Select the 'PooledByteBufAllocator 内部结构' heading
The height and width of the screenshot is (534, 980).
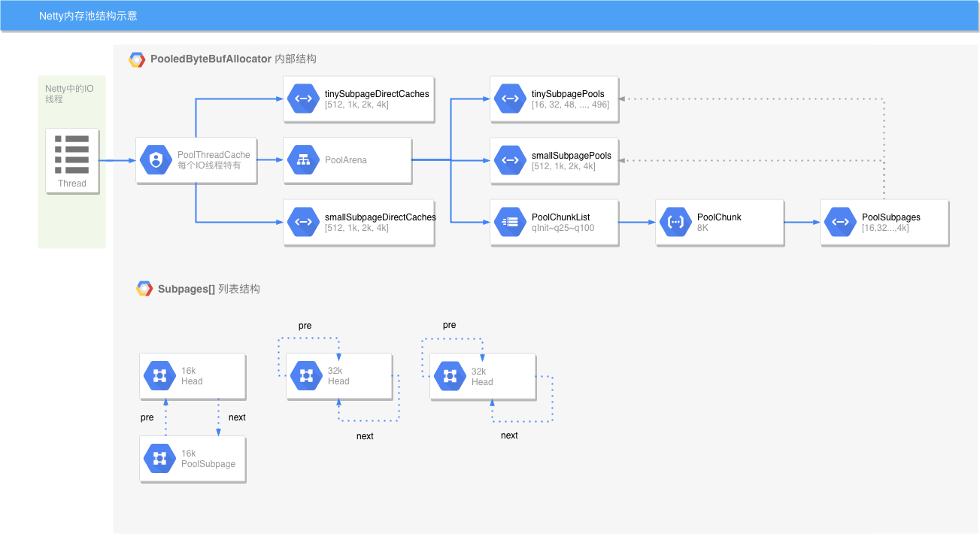pos(233,59)
